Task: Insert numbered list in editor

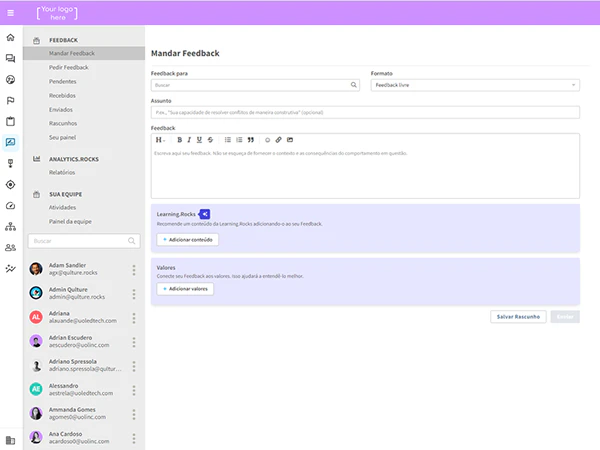Action: [239, 140]
